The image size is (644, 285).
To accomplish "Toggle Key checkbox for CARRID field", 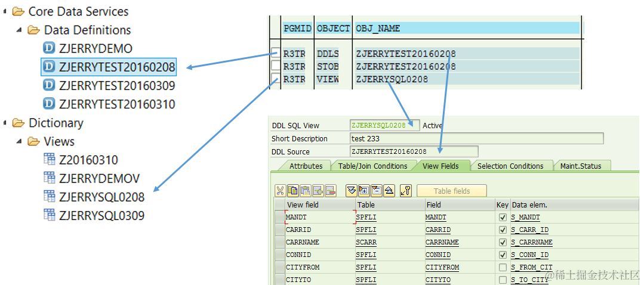I will click(503, 230).
